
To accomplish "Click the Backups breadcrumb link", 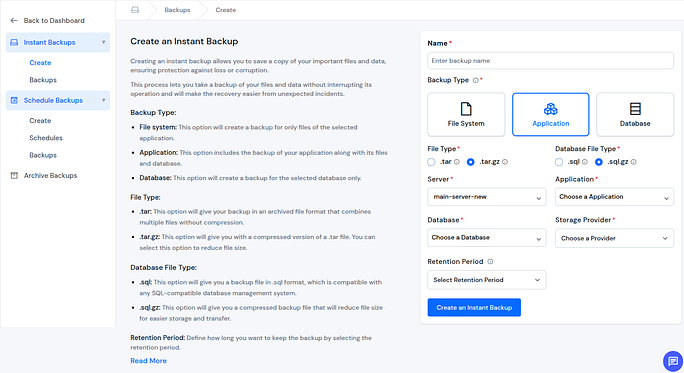I will point(177,10).
